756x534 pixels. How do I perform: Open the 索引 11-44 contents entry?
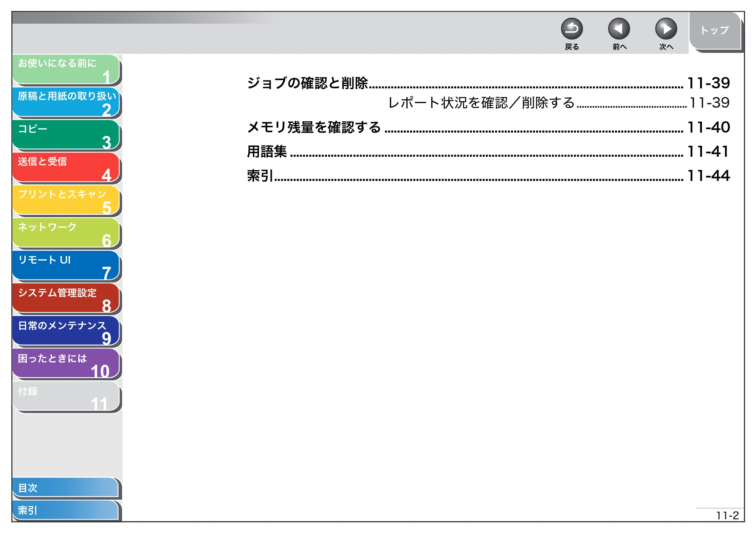coord(488,176)
